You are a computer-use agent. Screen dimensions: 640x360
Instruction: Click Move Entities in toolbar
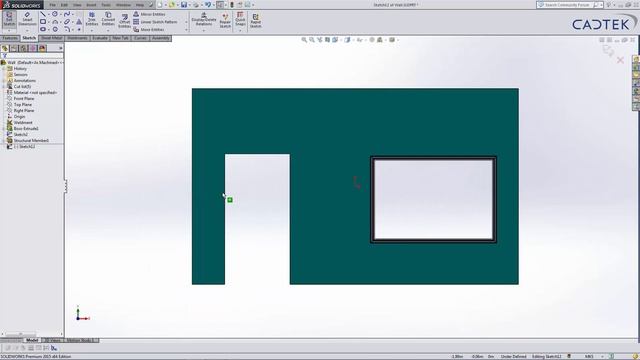(x=149, y=29)
